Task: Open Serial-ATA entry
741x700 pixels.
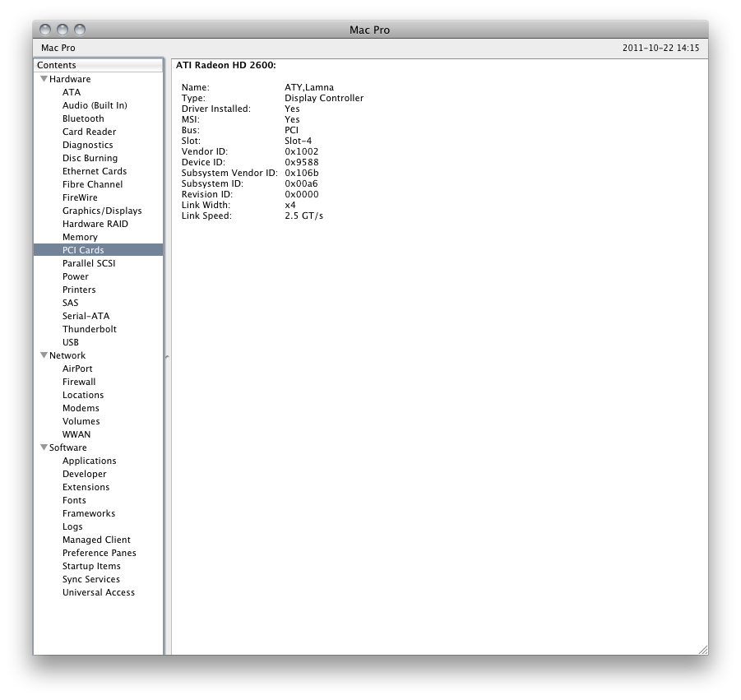Action: click(x=86, y=316)
